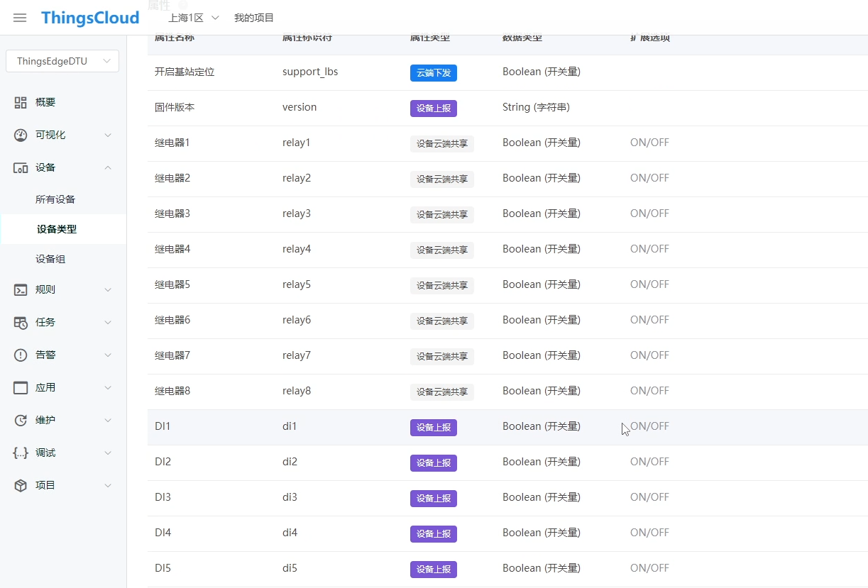Click the 继电器7 attribute name
This screenshot has width=868, height=588.
172,355
